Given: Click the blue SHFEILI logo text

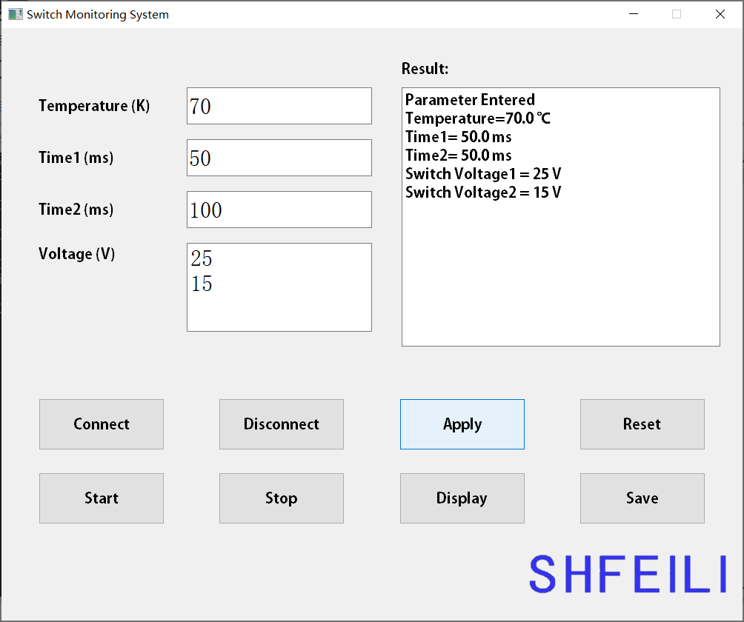Looking at the screenshot, I should point(627,574).
